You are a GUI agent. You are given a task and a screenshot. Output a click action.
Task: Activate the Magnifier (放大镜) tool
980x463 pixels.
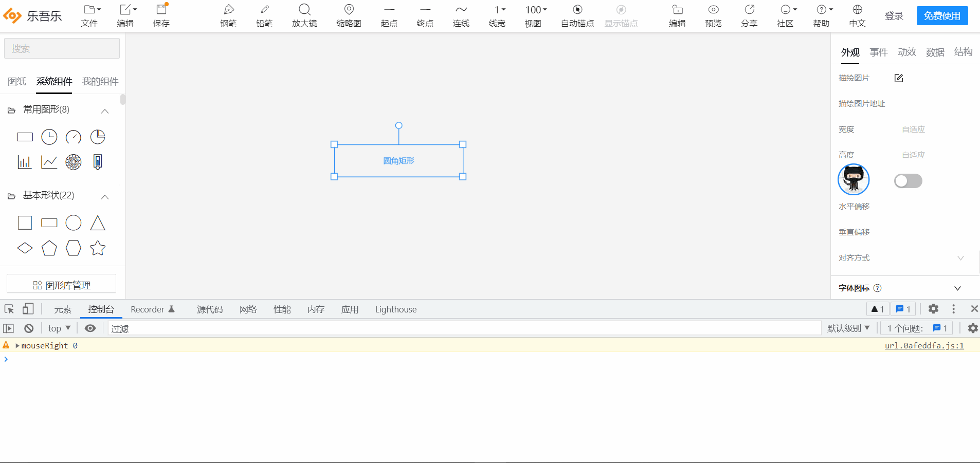(304, 14)
